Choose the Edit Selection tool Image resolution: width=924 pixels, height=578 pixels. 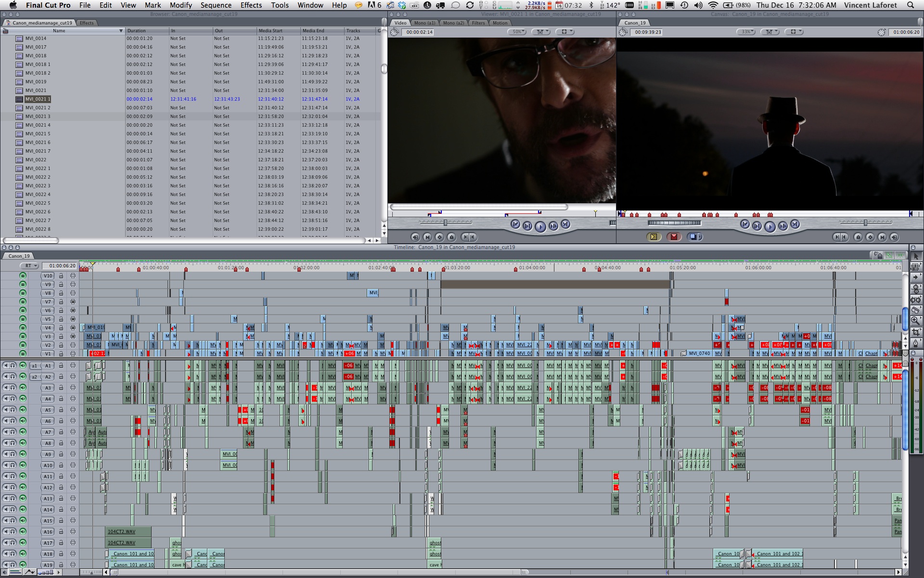[x=916, y=266]
